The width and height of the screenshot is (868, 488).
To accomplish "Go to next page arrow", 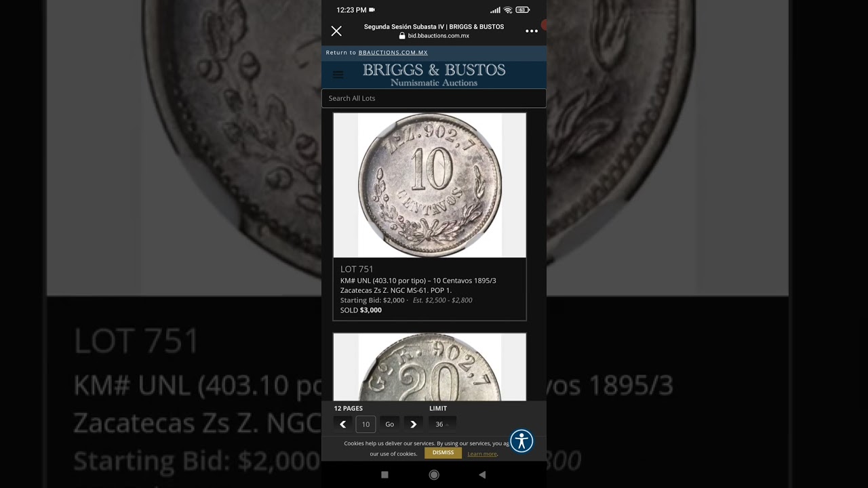I will click(414, 424).
